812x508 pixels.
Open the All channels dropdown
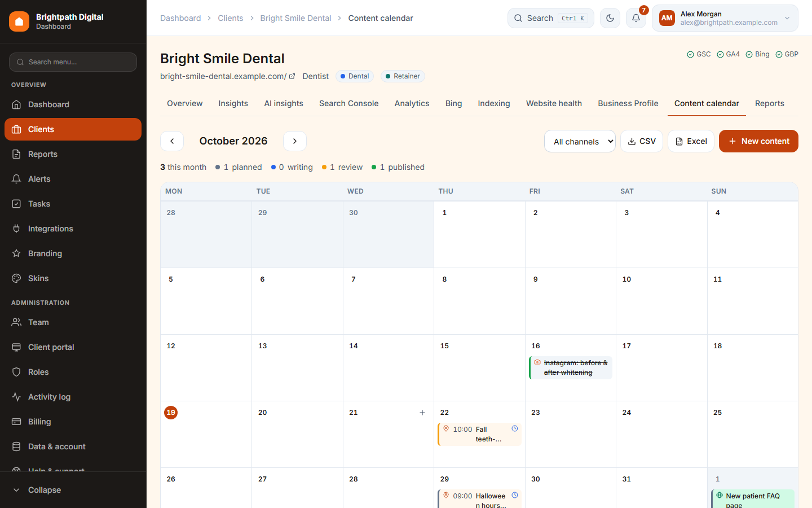pos(580,141)
